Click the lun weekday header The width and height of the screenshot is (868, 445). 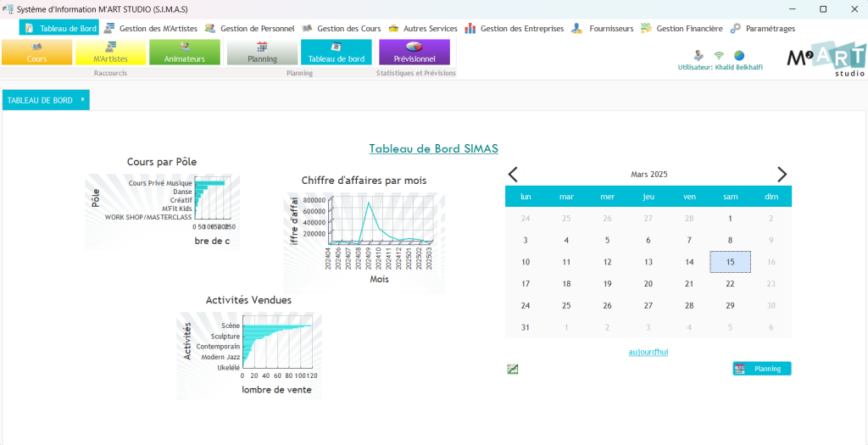[x=526, y=197]
